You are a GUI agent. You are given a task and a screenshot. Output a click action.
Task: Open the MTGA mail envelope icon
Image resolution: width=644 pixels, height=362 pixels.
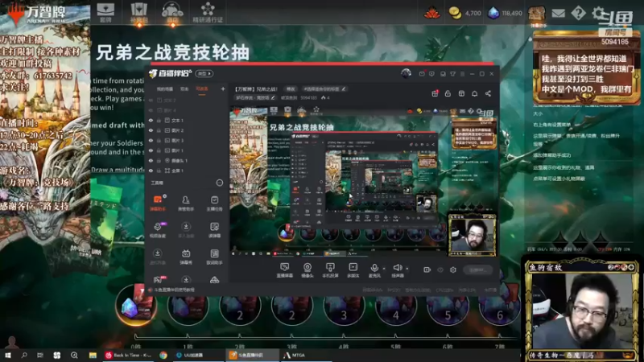tap(558, 13)
